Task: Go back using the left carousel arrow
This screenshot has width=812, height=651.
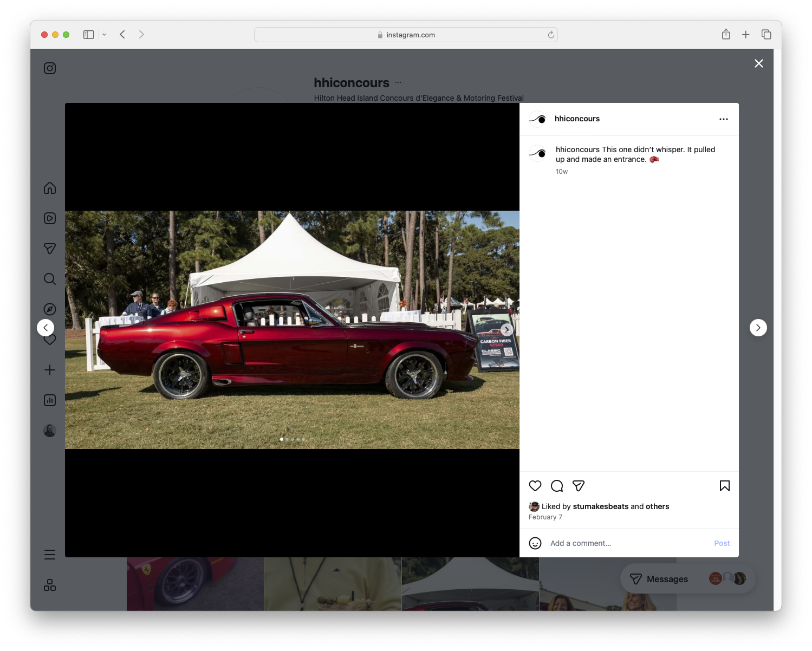Action: [x=46, y=328]
